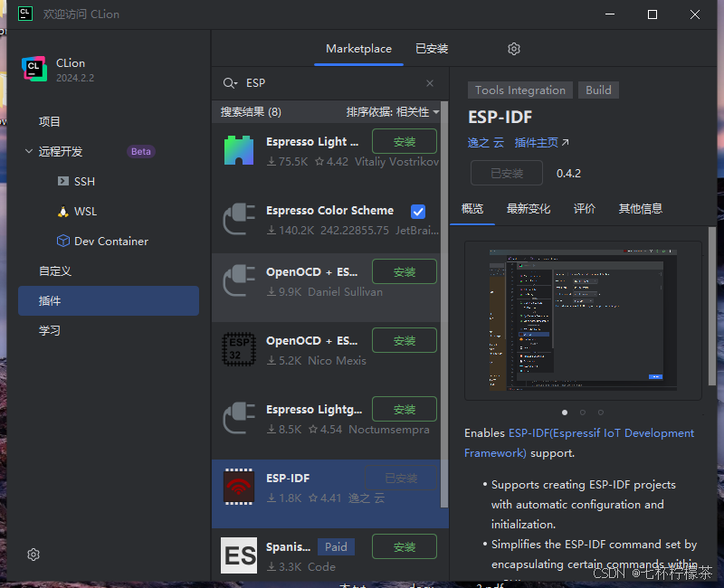Select the WSL penguin icon

coord(62,212)
